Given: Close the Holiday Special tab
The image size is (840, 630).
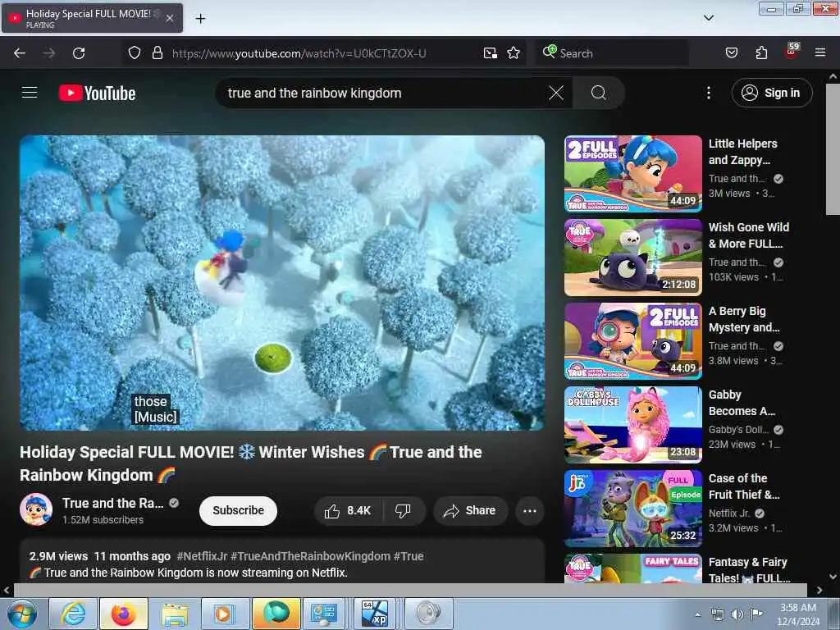Looking at the screenshot, I should pyautogui.click(x=169, y=18).
